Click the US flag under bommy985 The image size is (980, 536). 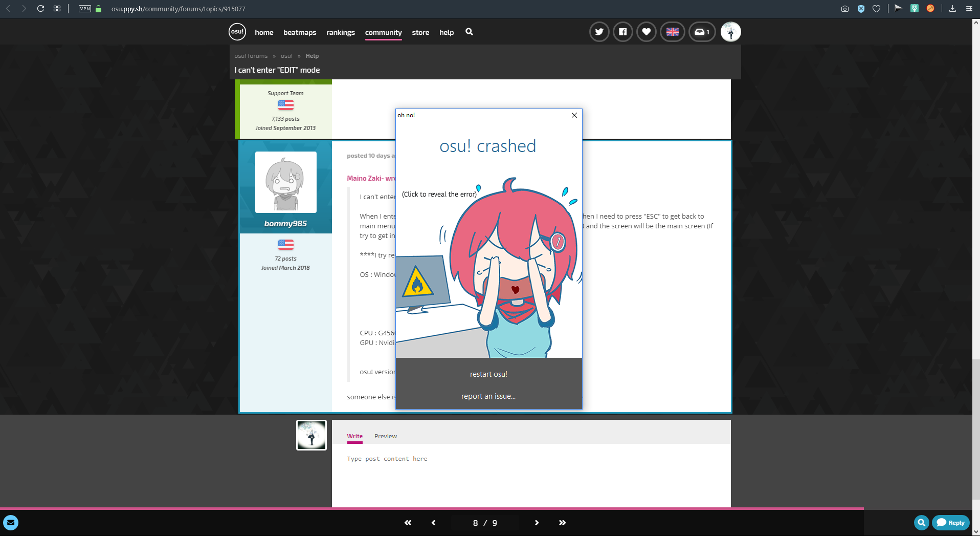click(286, 245)
